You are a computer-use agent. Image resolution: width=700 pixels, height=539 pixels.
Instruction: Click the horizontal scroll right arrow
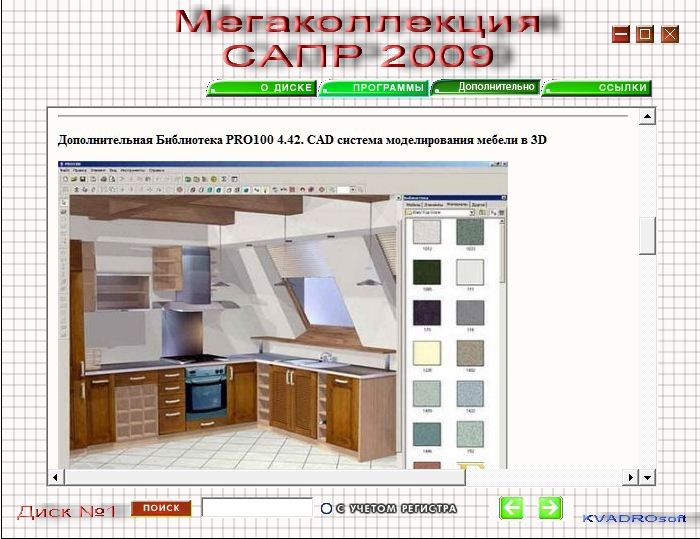coord(630,477)
